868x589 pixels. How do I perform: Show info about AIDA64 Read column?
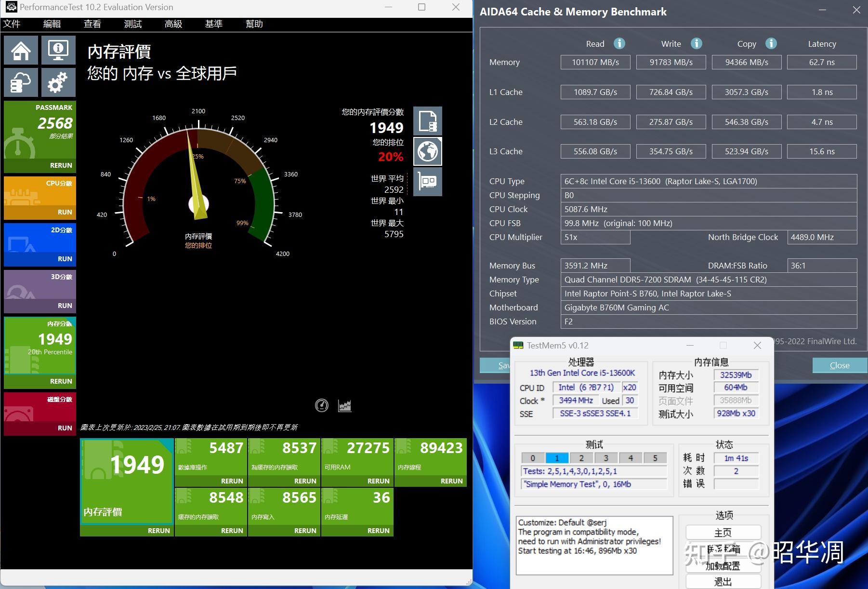click(619, 43)
